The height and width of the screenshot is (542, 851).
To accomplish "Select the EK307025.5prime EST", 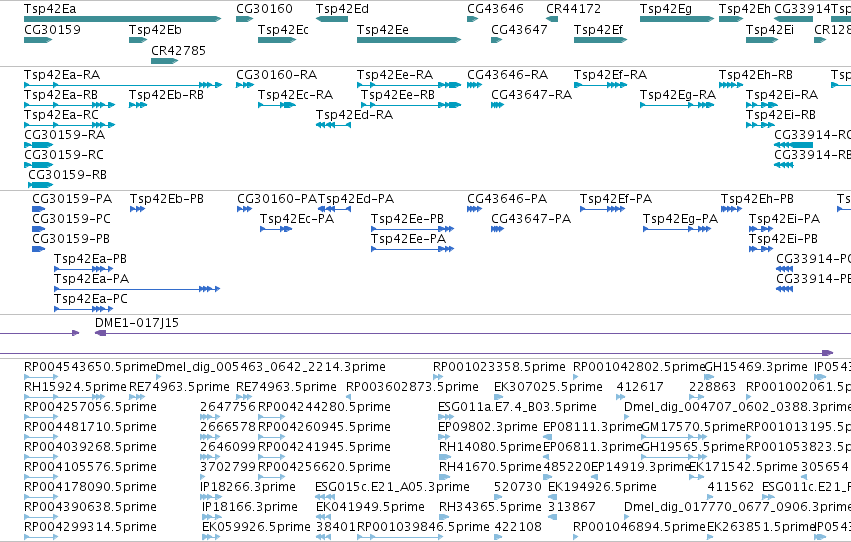I will point(498,398).
